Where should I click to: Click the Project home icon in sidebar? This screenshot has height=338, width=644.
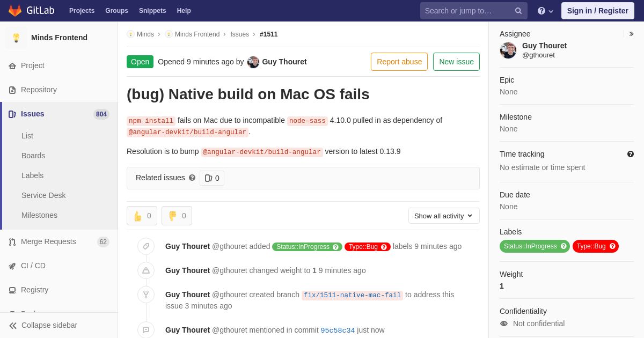(12, 65)
